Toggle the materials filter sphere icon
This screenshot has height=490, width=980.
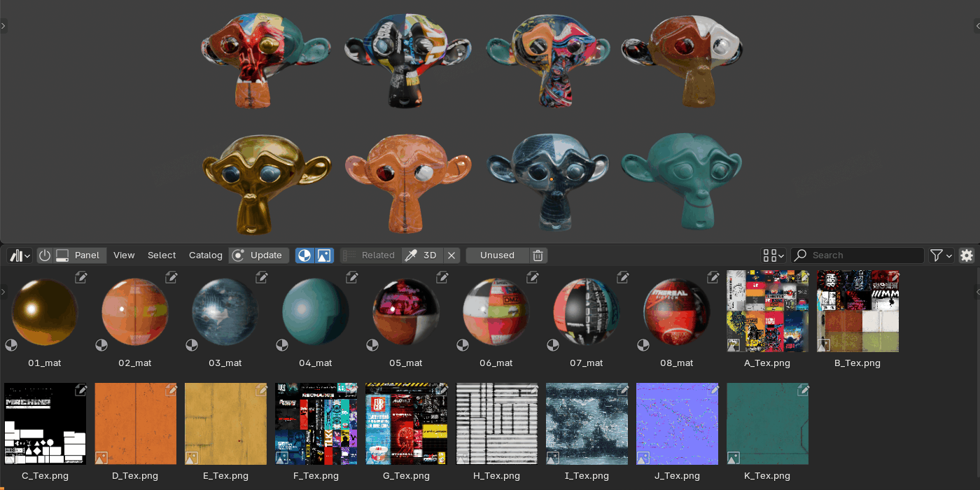point(304,255)
